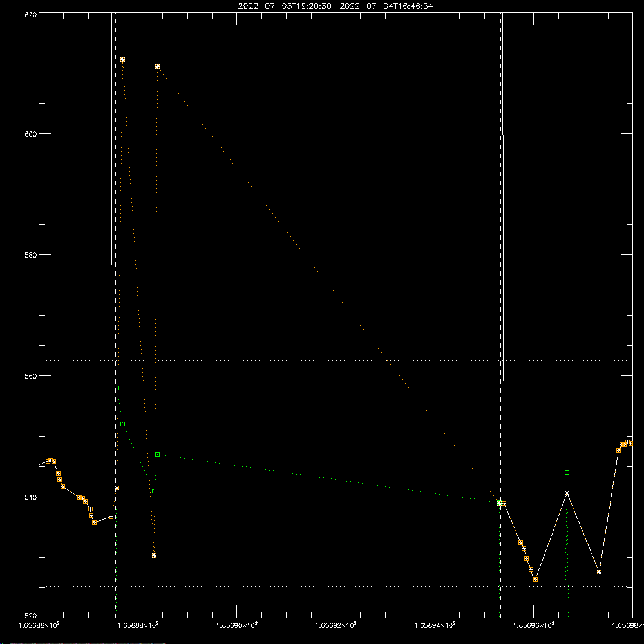Viewport: 644px width, 644px height.
Task: Select the orange data point near 530
Action: pos(154,556)
